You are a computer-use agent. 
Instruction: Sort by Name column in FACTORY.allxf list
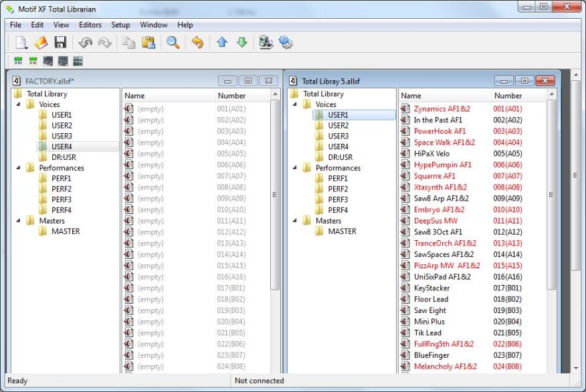pos(169,96)
